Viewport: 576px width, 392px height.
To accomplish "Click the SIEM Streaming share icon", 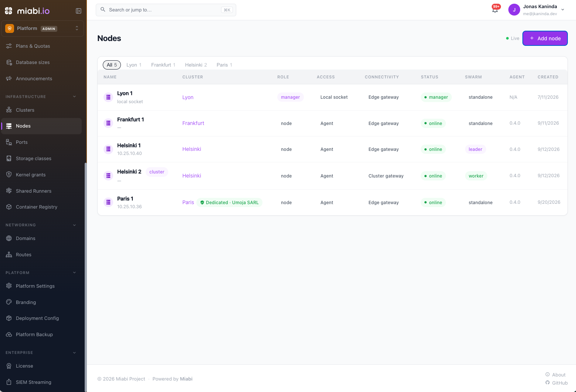I will 9,382.
